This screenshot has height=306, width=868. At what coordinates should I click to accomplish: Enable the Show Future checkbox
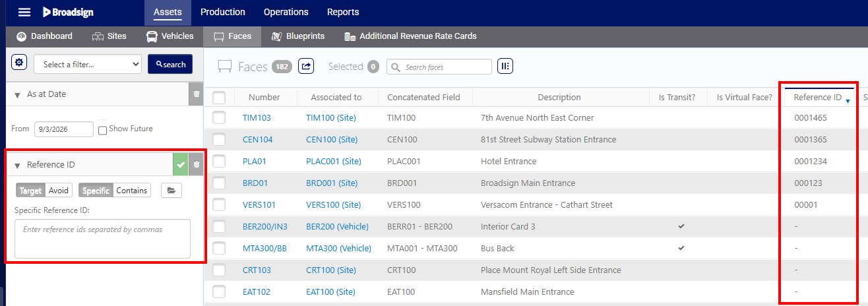coord(102,130)
